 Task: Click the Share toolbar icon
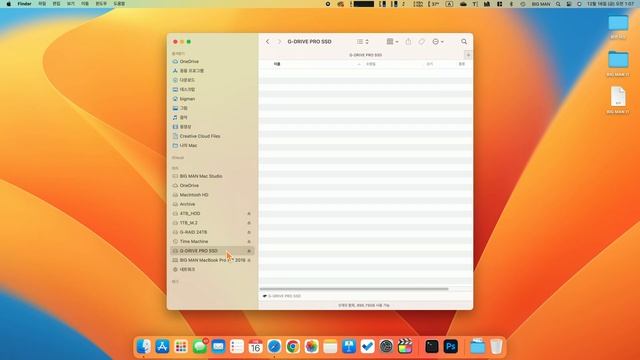point(408,42)
